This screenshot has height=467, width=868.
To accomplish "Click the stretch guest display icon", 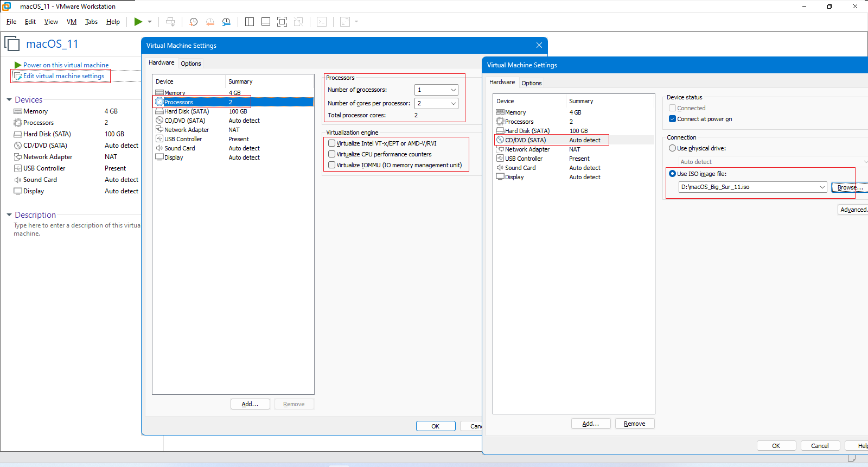I will 345,22.
